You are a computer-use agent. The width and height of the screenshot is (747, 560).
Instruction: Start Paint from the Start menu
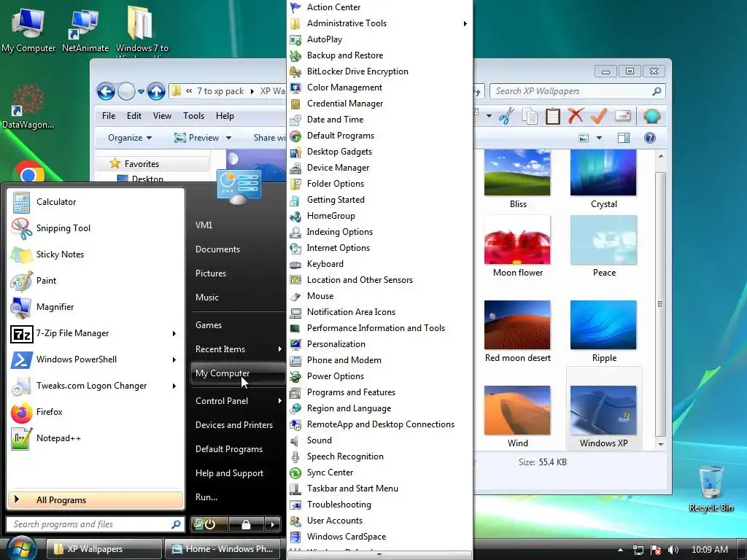[x=46, y=281]
